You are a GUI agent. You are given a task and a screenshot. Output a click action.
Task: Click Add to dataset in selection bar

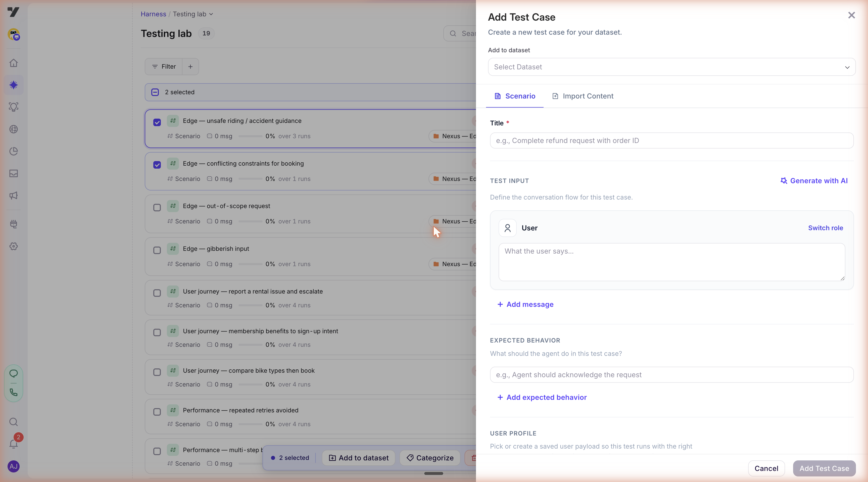359,458
